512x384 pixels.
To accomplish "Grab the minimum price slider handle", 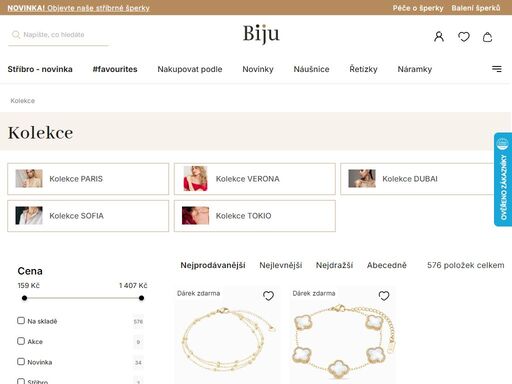I will [x=24, y=298].
